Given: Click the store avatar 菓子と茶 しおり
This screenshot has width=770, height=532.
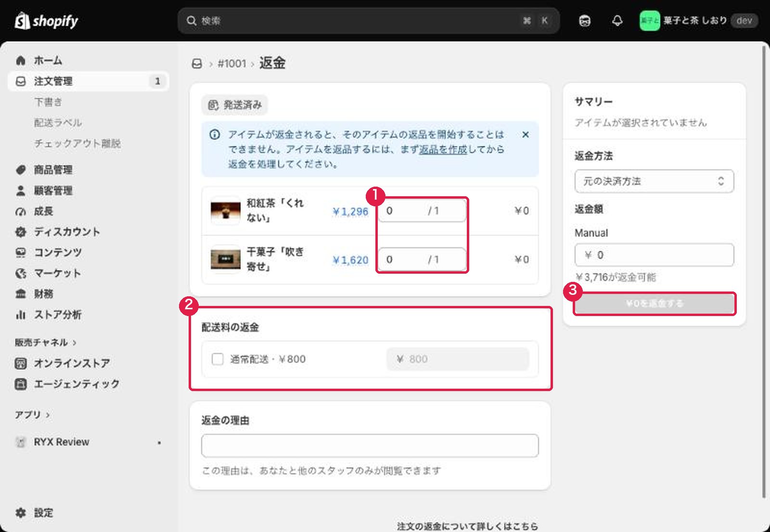Looking at the screenshot, I should coord(649,21).
